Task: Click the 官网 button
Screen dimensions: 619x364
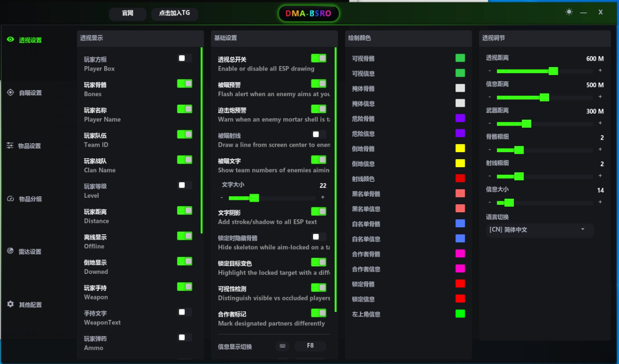Action: (x=128, y=14)
